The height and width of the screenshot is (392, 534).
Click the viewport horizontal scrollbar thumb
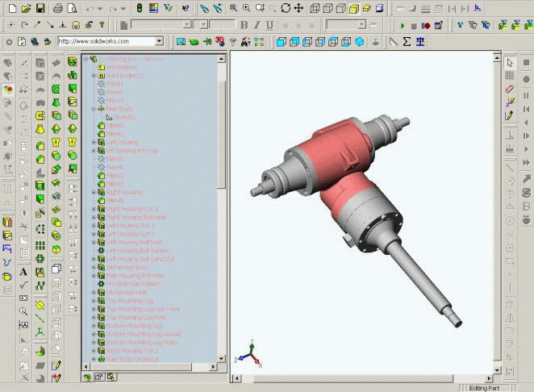point(353,378)
